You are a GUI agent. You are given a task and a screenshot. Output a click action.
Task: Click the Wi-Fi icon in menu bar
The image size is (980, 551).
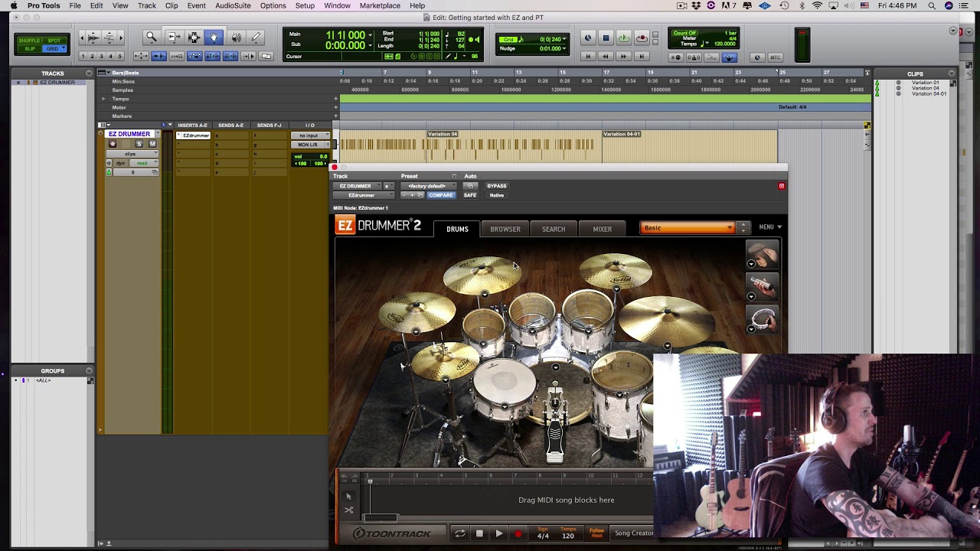pyautogui.click(x=818, y=5)
